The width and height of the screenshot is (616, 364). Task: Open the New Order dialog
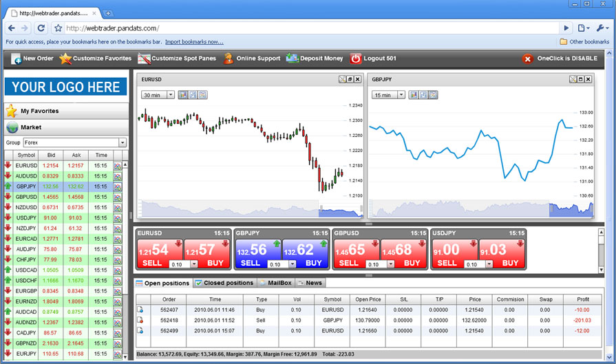[x=32, y=58]
